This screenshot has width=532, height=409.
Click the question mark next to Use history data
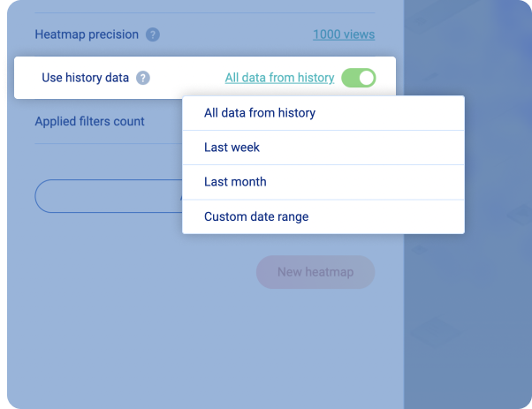(143, 78)
